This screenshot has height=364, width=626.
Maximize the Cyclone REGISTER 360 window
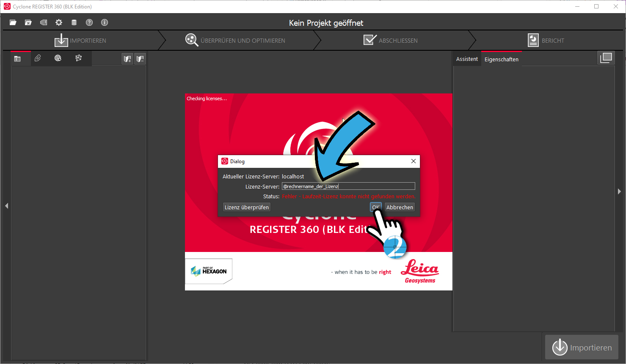[x=596, y=6]
